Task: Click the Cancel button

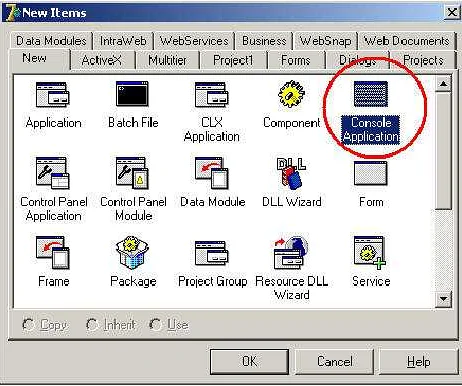Action: click(335, 362)
